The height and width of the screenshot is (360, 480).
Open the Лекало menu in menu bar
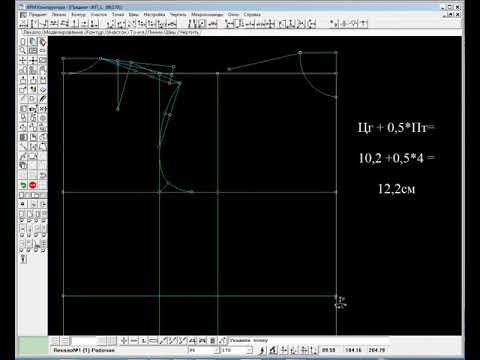pos(59,15)
